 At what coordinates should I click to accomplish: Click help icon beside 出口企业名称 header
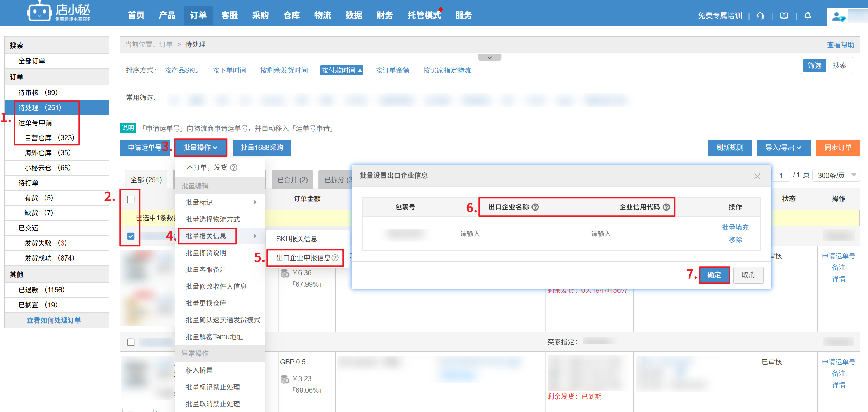[535, 207]
